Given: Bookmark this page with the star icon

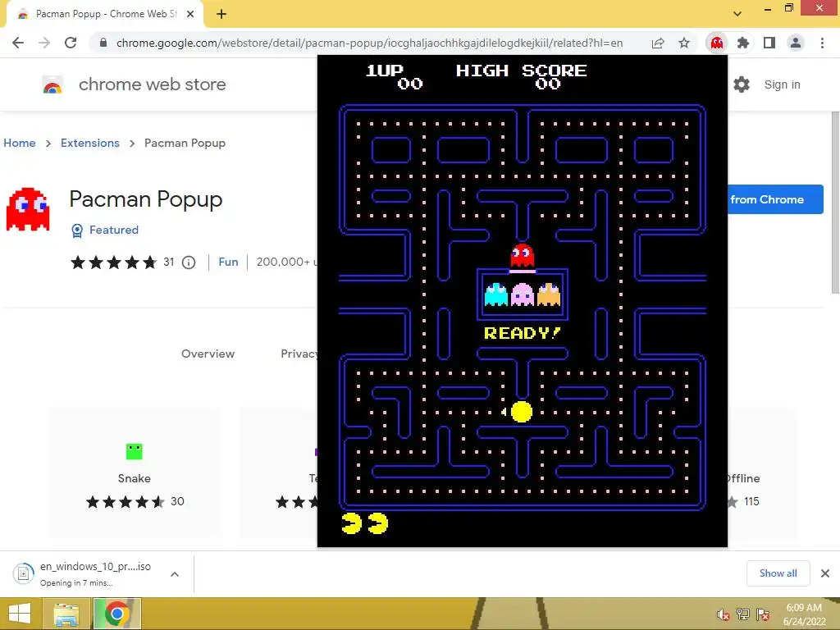Looking at the screenshot, I should coord(684,43).
